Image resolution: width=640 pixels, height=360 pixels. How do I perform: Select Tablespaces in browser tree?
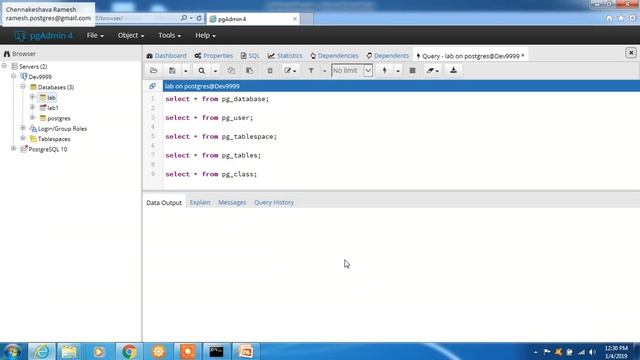(54, 139)
